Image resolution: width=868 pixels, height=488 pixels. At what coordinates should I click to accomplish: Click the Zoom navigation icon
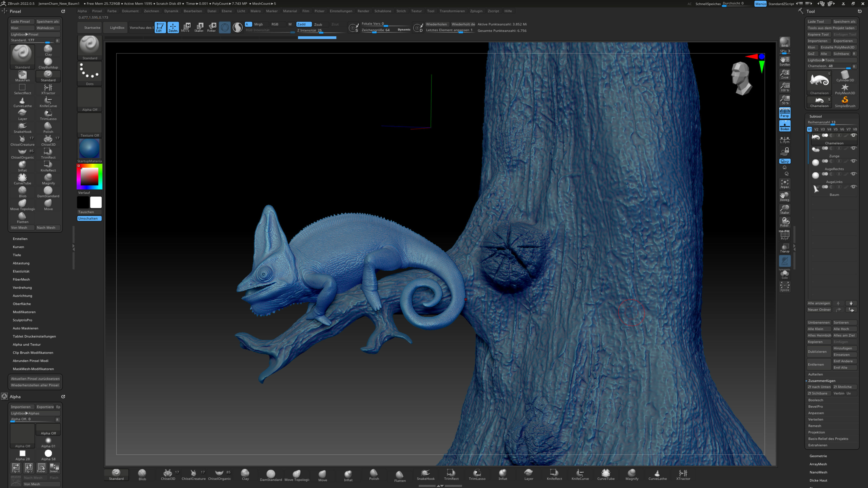784,74
